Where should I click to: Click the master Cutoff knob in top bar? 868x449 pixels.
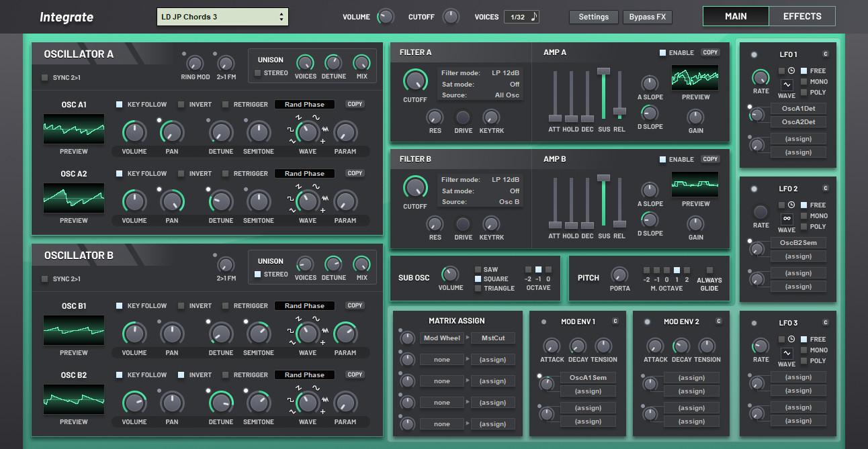[451, 16]
